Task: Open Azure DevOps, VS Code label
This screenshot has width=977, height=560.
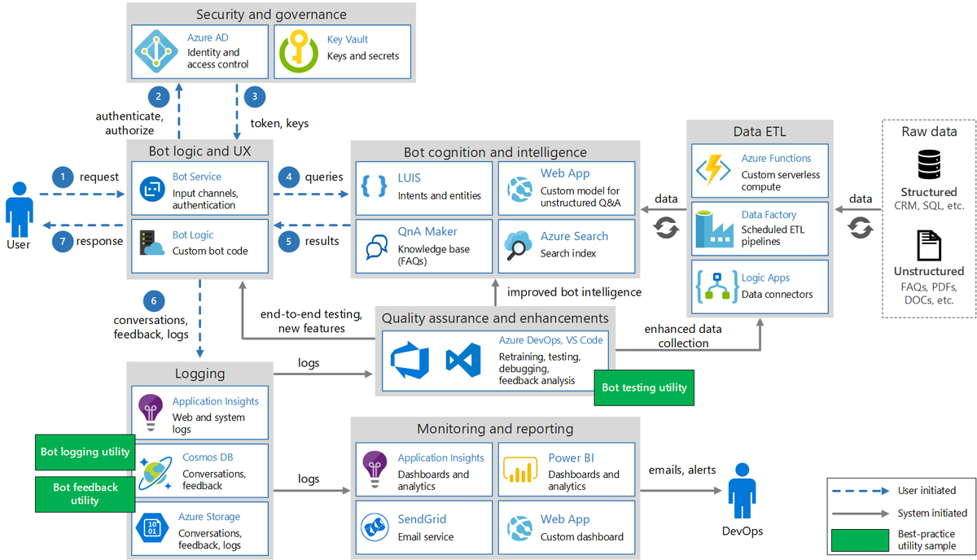Action: [x=551, y=340]
